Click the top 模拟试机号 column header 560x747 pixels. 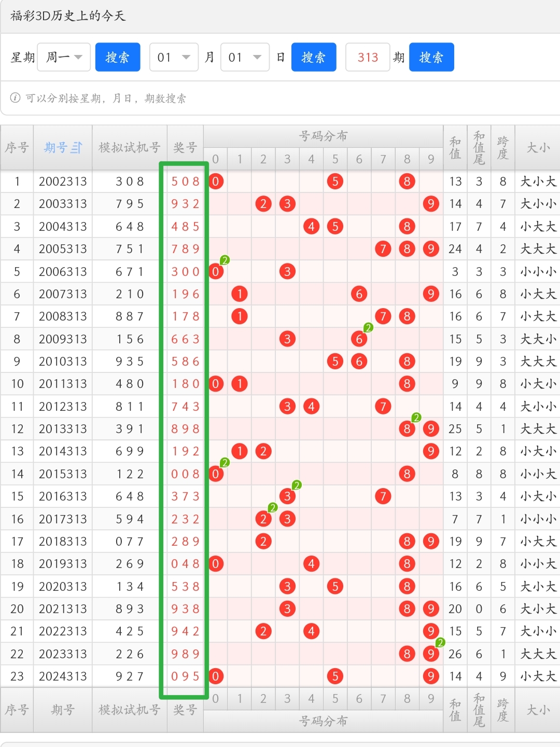coord(130,148)
